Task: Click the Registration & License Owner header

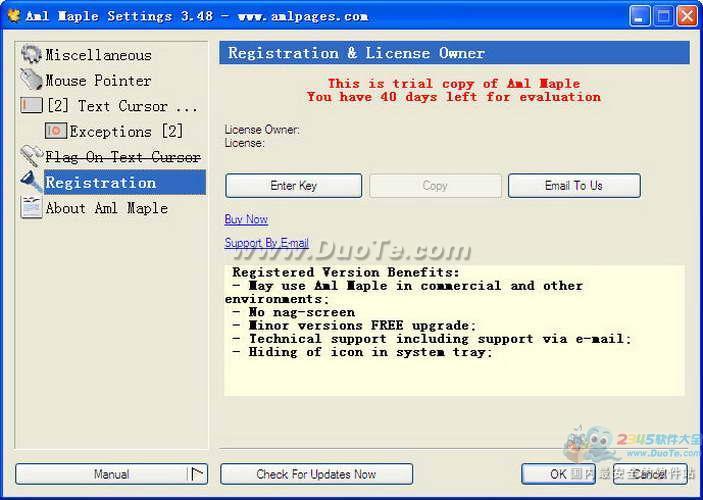Action: click(454, 53)
